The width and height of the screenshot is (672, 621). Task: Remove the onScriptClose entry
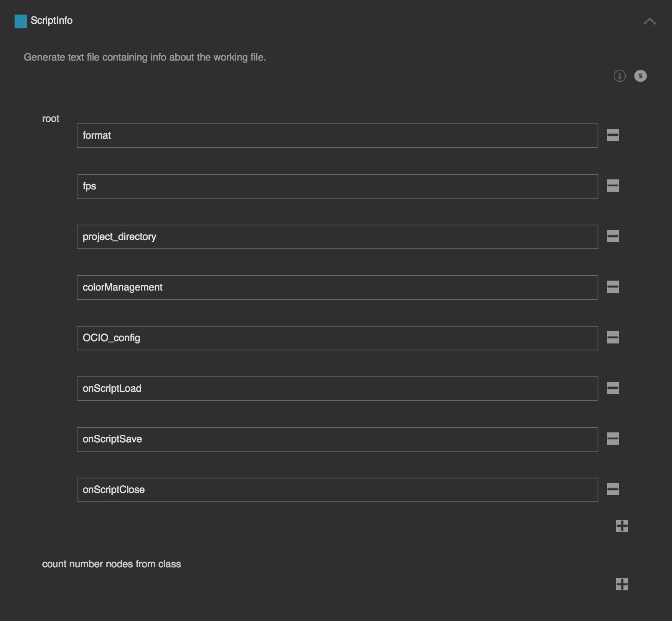click(613, 490)
